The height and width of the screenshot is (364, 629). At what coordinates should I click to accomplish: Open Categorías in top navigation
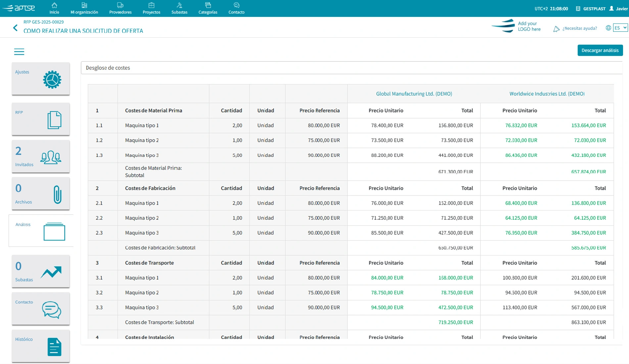point(208,8)
